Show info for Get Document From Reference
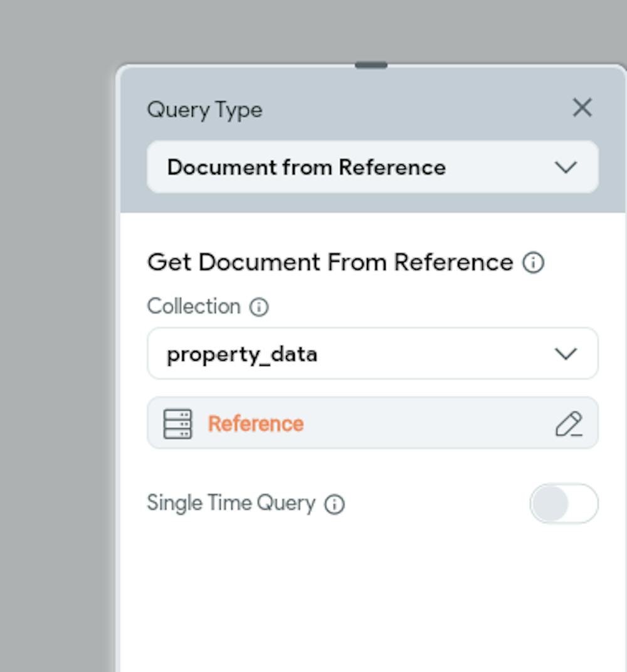 click(x=534, y=263)
